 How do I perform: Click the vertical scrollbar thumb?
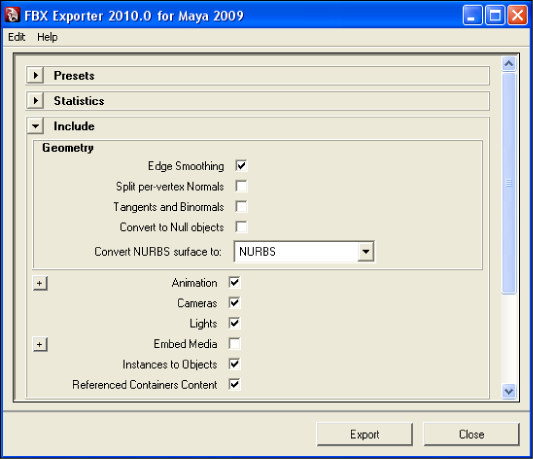tap(509, 183)
